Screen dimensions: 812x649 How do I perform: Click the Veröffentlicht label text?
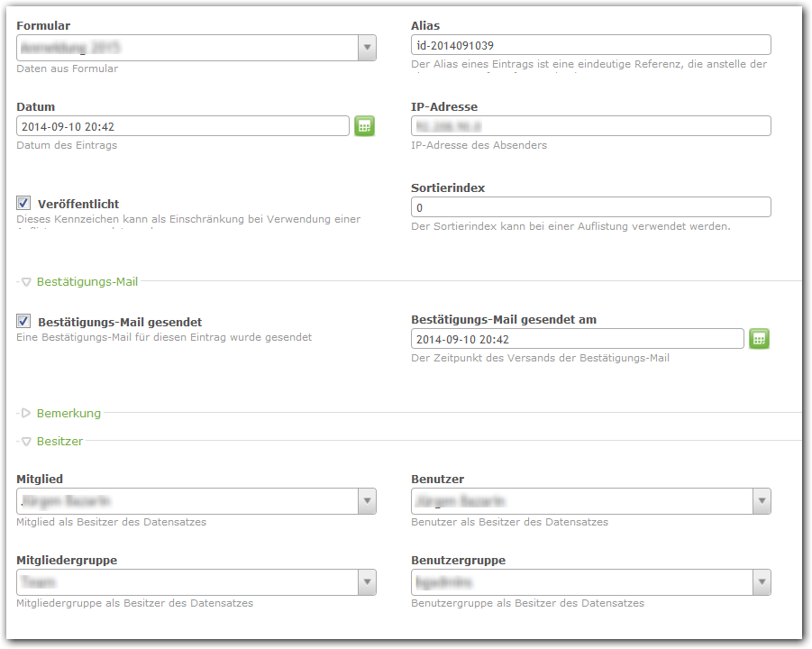coord(78,205)
